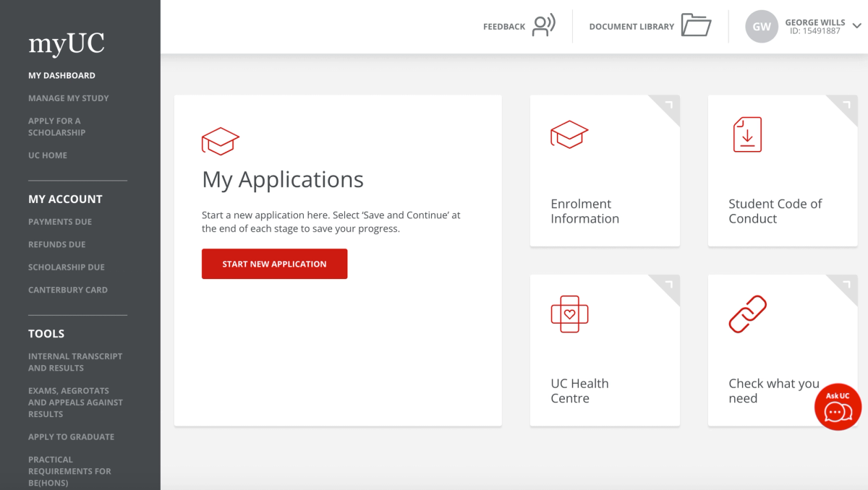Click the corner arrow on Check what you need card
Screen dimensions: 868x490
point(846,285)
